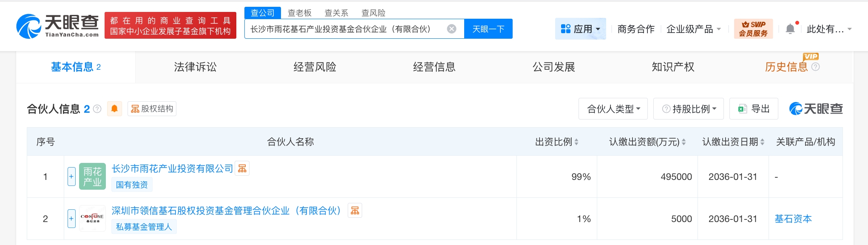Open the 应用 dropdown menu
Screen dimensions: 868x245
580,29
